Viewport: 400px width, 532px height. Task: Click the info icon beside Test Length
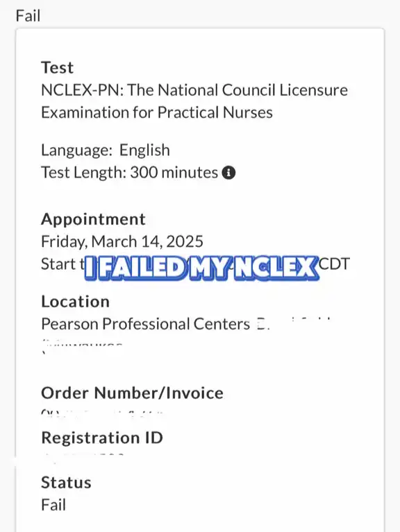[228, 173]
